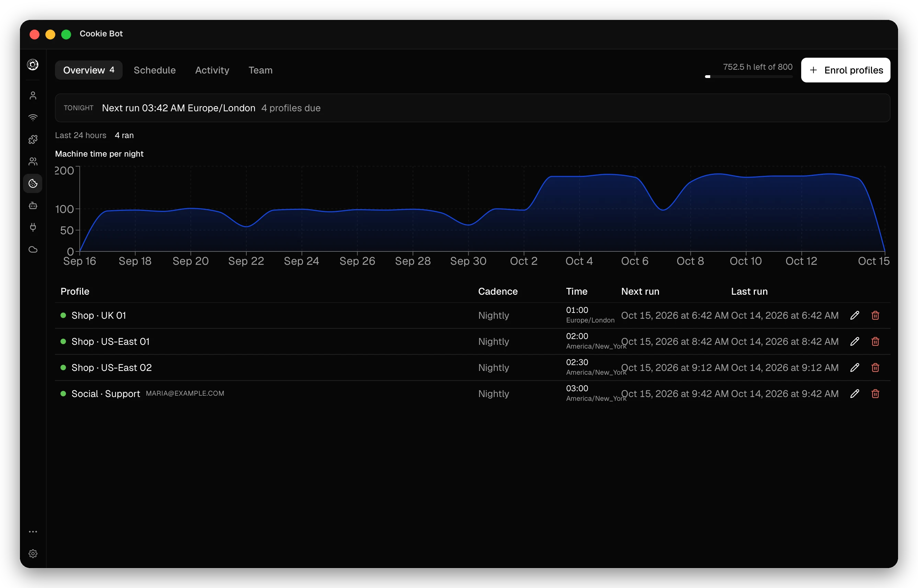This screenshot has width=918, height=588.
Task: Switch to the Schedule tab
Action: point(155,70)
